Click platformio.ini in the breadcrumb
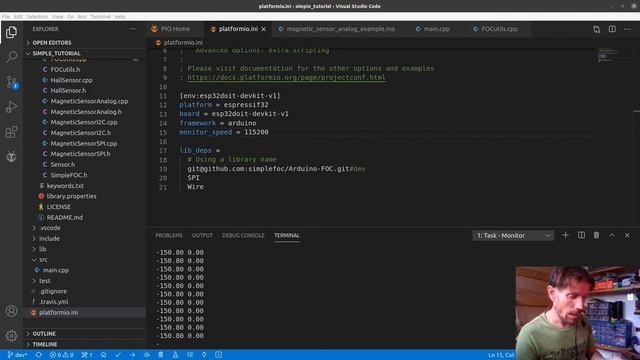640x360 pixels. [183, 42]
